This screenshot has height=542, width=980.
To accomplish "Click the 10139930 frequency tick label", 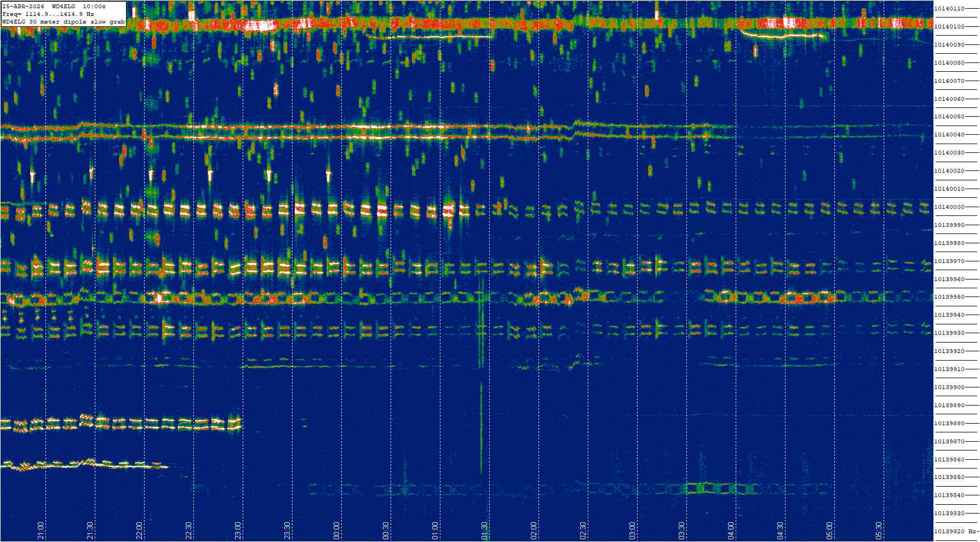I will [x=949, y=333].
